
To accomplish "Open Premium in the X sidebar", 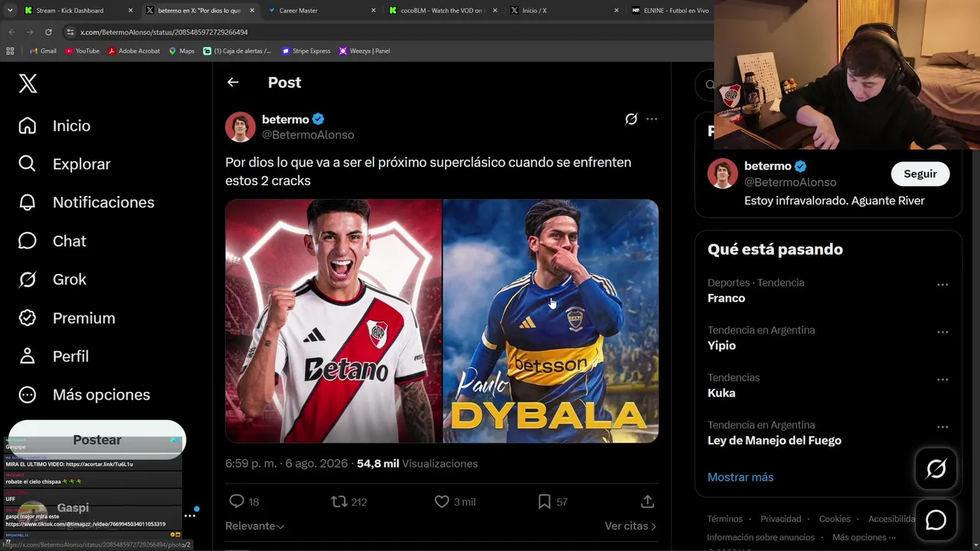I will (x=67, y=318).
